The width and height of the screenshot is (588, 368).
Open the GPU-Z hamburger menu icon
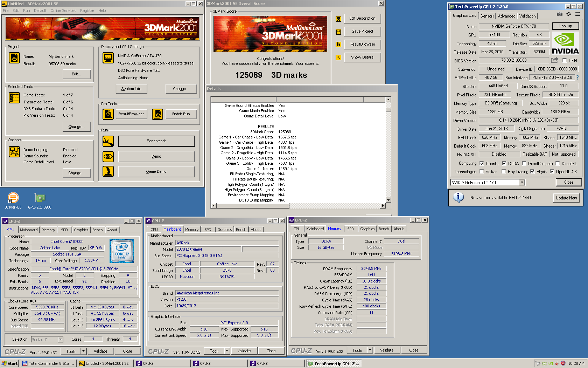pyautogui.click(x=577, y=14)
